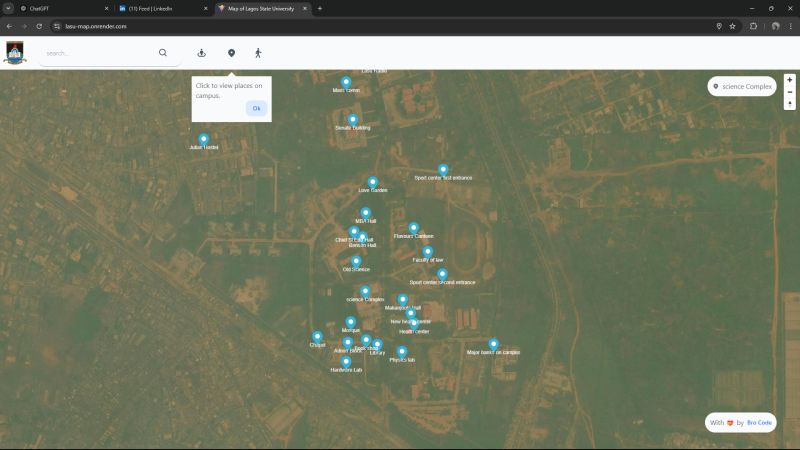
Task: Select the Love Garden map marker
Action: click(x=373, y=182)
